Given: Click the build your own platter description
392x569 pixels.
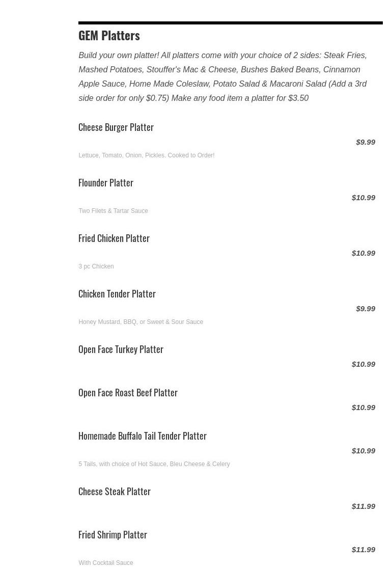Looking at the screenshot, I should tap(222, 76).
